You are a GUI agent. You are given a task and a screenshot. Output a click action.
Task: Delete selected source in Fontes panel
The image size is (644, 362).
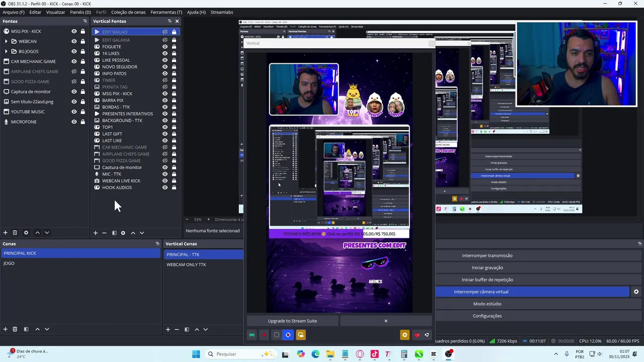pyautogui.click(x=15, y=233)
